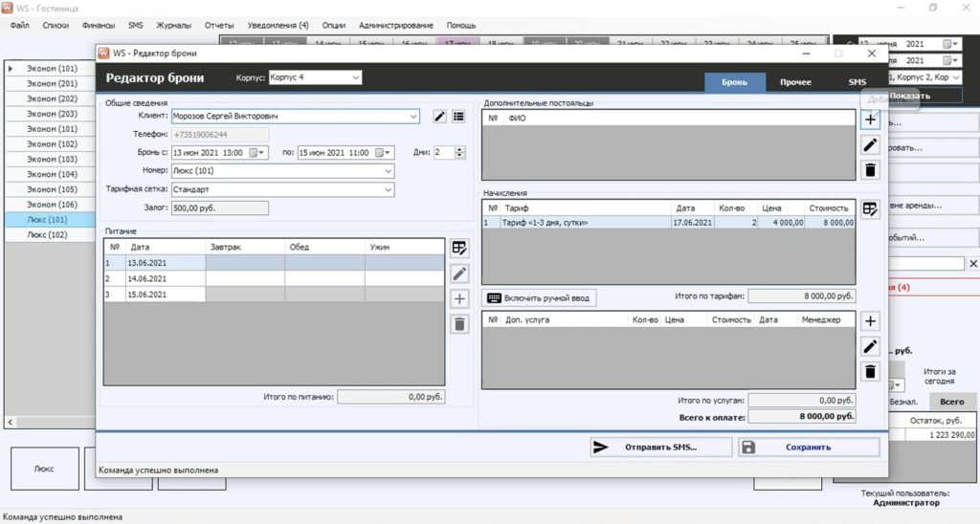
Task: Select Эконом (106) in room list
Action: [52, 205]
